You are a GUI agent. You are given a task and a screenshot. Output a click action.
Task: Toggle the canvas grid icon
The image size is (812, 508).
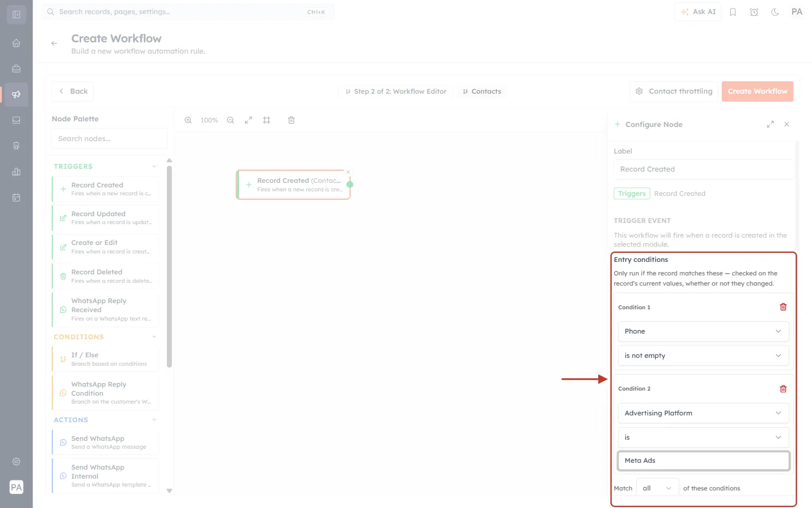point(267,120)
